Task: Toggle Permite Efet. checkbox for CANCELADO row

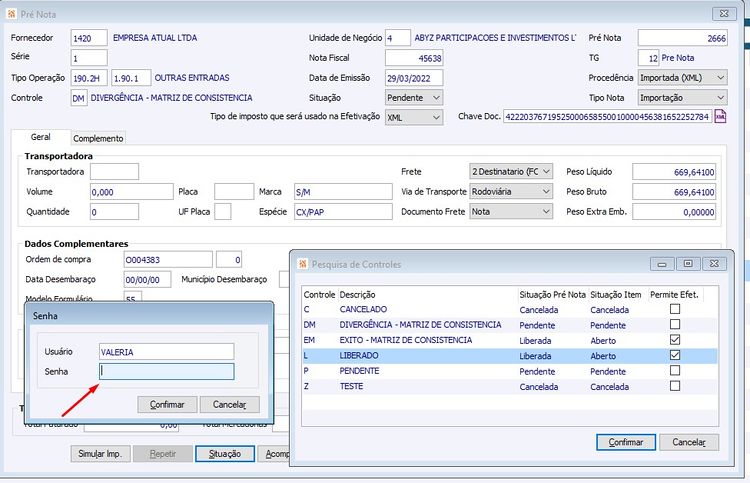Action: [x=675, y=310]
